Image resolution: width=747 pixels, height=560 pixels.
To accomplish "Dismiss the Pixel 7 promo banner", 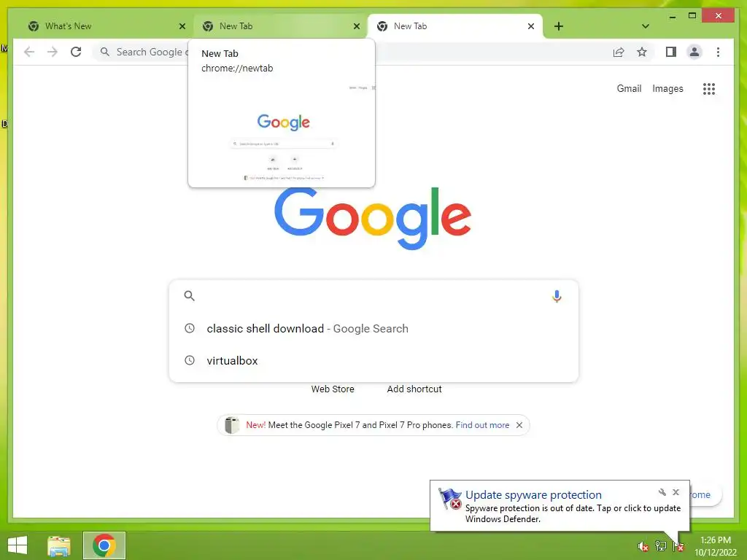I will [x=519, y=425].
